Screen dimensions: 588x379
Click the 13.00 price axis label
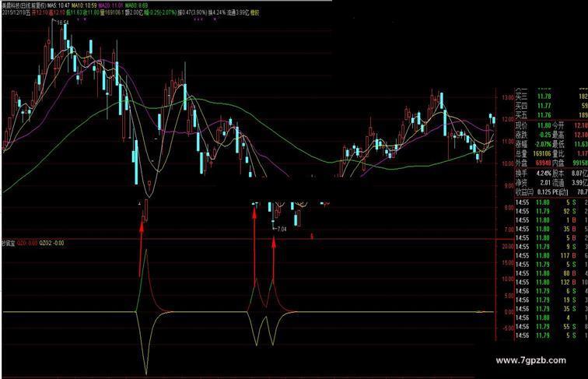(509, 97)
